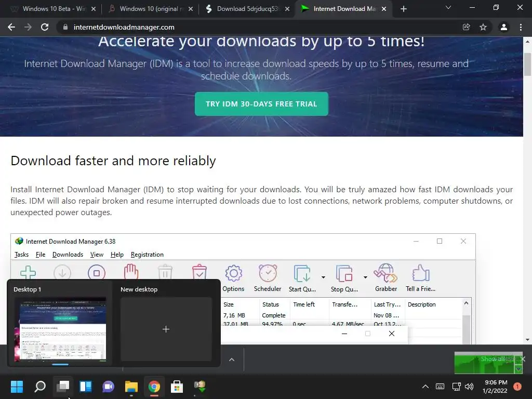Open File Explorer from taskbar
This screenshot has height=399, width=532.
coord(131,387)
